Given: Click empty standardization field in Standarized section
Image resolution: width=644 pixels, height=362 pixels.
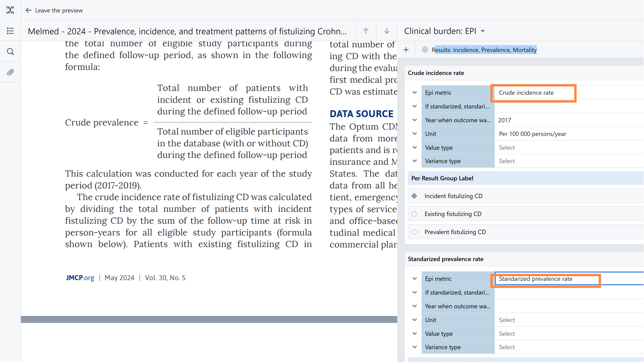Looking at the screenshot, I should 569,292.
